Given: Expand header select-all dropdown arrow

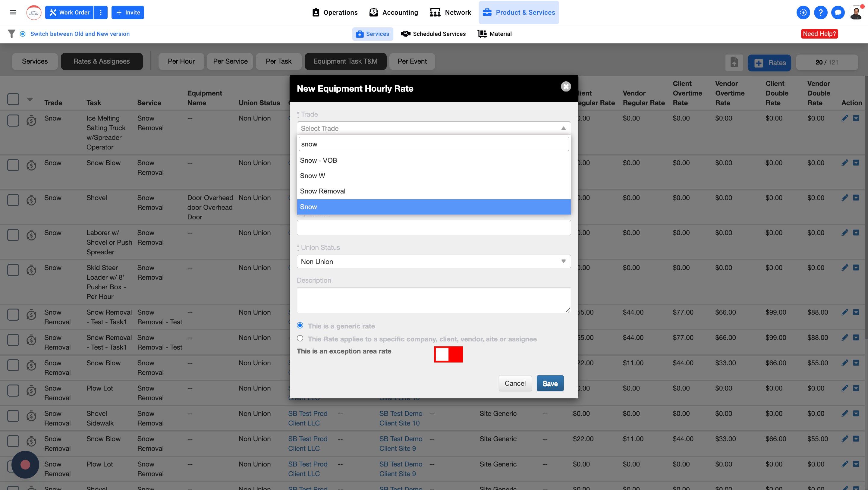Looking at the screenshot, I should (x=30, y=99).
